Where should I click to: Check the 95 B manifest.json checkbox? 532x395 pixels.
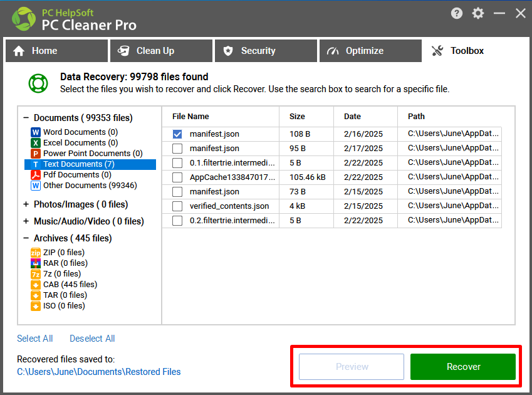177,149
